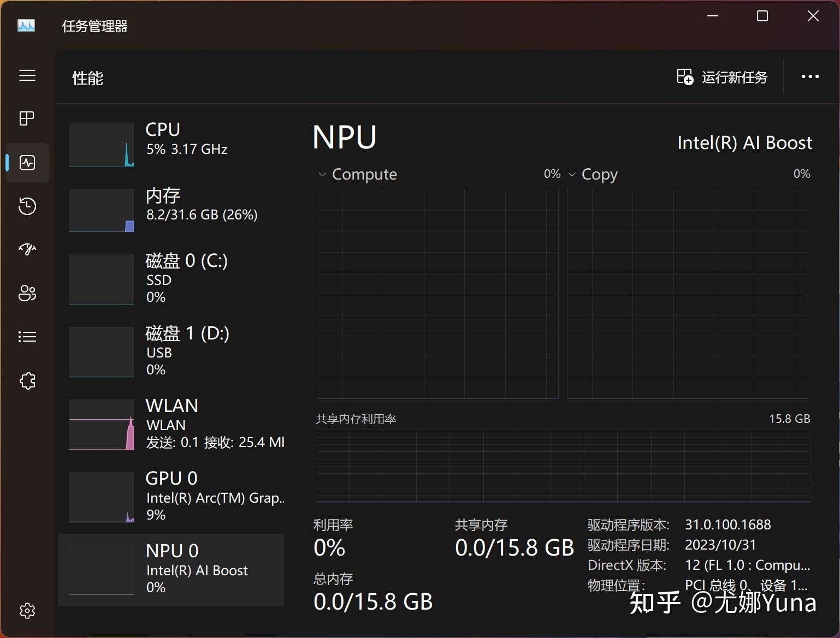Click DirectX version value 12 (FL 1.0
This screenshot has height=638, width=840.
click(x=748, y=565)
